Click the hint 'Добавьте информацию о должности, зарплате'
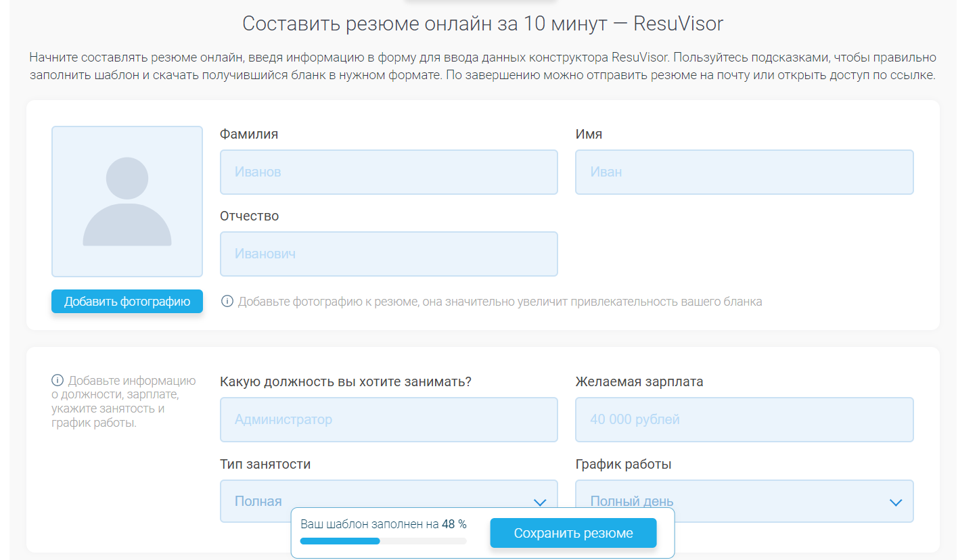The height and width of the screenshot is (560, 979). [124, 402]
